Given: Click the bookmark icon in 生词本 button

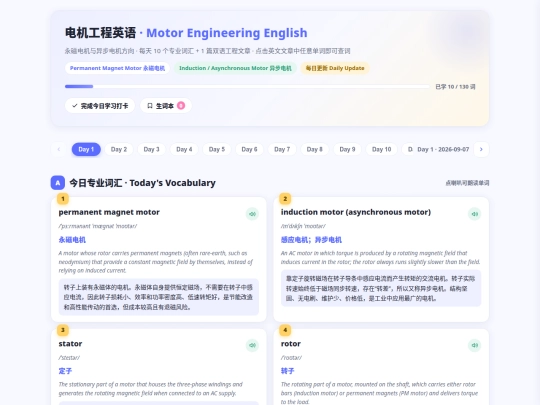Looking at the screenshot, I should pyautogui.click(x=150, y=106).
